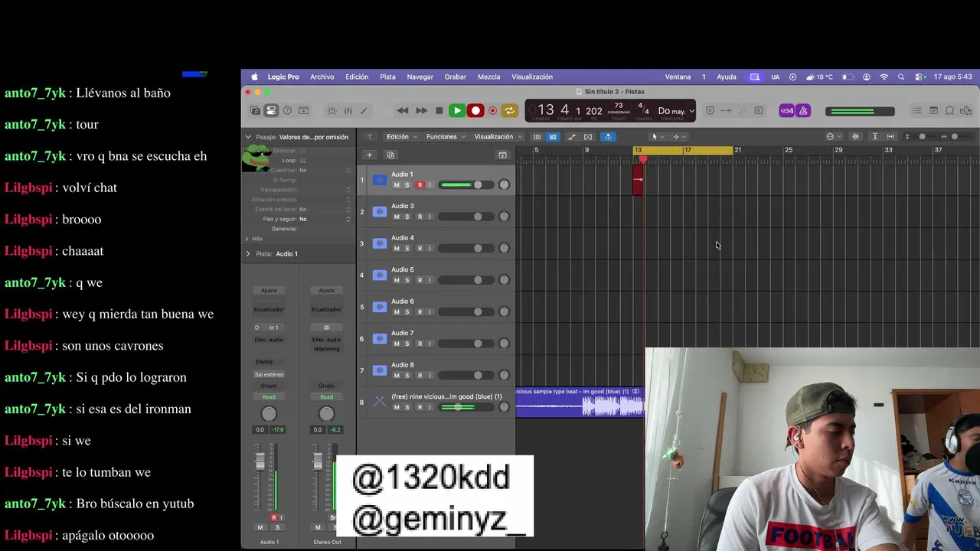Mute the Audio 1 track
This screenshot has width=980, height=551.
point(397,185)
